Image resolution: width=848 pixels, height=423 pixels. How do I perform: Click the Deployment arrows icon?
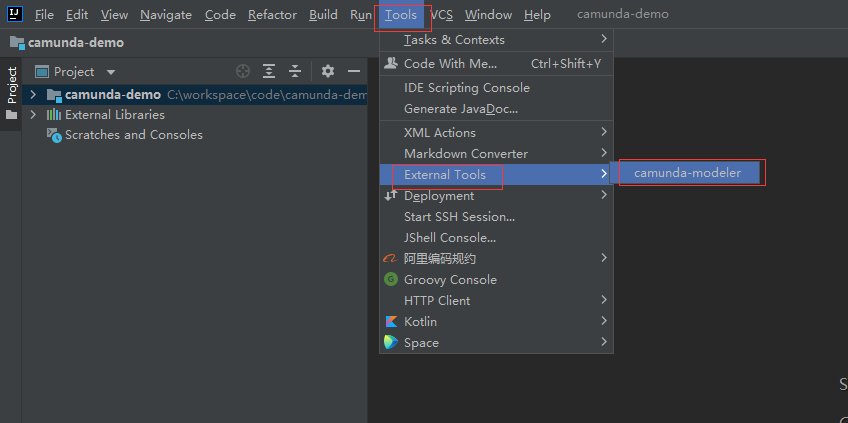point(390,196)
